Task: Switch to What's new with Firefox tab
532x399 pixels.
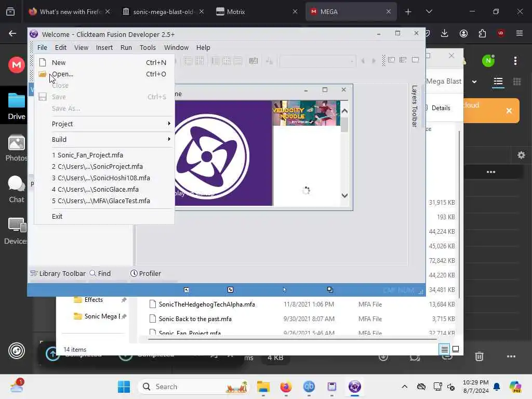Action: (x=69, y=12)
